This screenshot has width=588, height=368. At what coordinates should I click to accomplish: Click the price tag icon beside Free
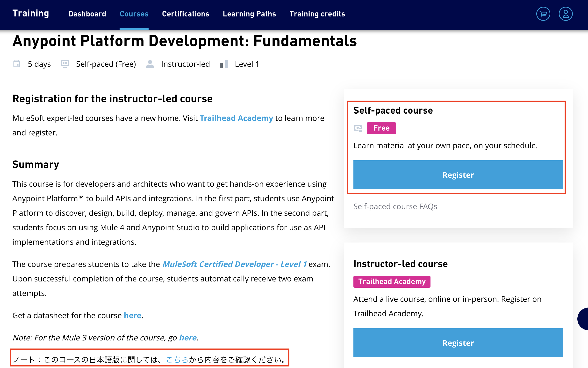[x=358, y=128]
